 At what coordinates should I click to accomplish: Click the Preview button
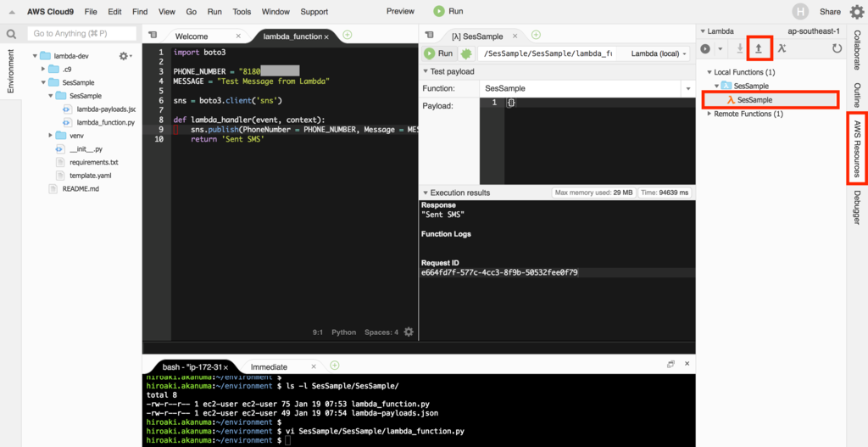pos(400,11)
